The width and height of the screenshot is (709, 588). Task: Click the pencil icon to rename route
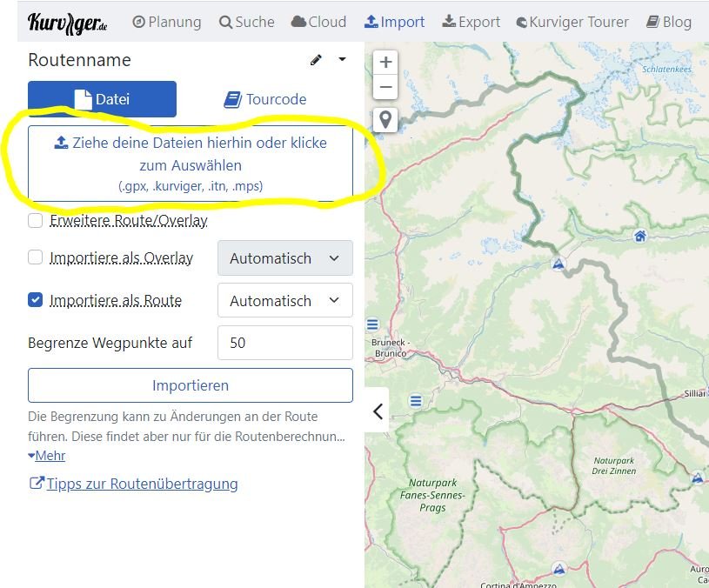pos(316,60)
